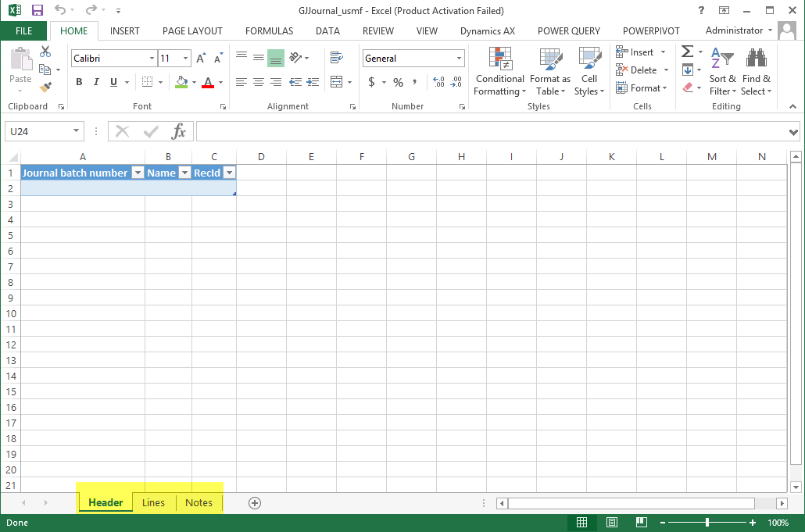Click the Format as Table icon
This screenshot has height=532, width=805.
550,72
